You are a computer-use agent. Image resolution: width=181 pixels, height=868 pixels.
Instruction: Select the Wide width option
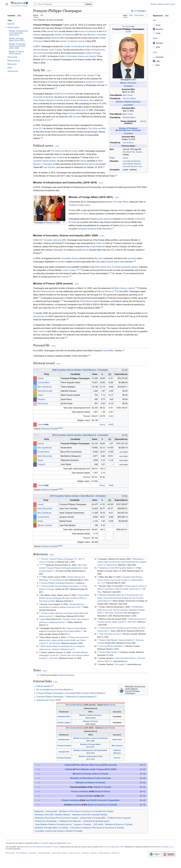pos(154,47)
